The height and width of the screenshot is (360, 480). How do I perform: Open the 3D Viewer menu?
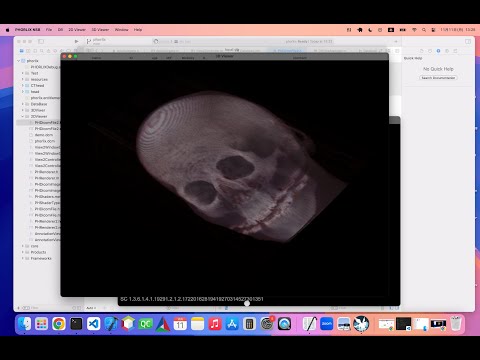[x=100, y=30]
